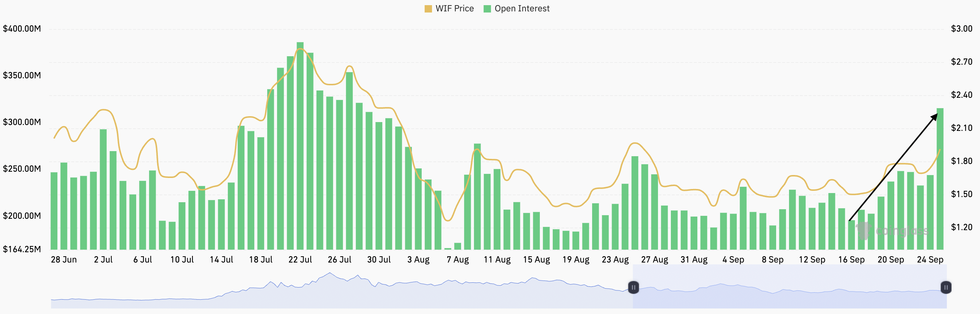980x314 pixels.
Task: Select the last bar on far right
Action: (x=940, y=182)
